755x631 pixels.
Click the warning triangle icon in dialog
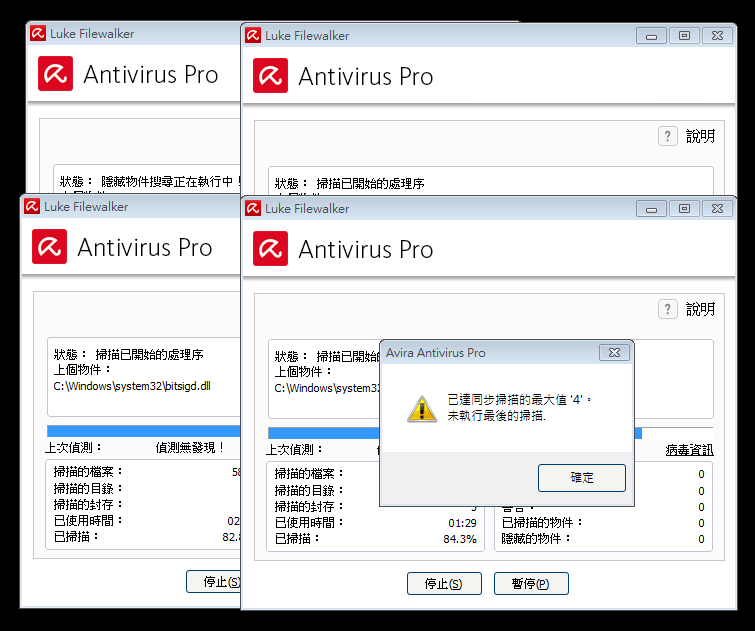tap(420, 408)
